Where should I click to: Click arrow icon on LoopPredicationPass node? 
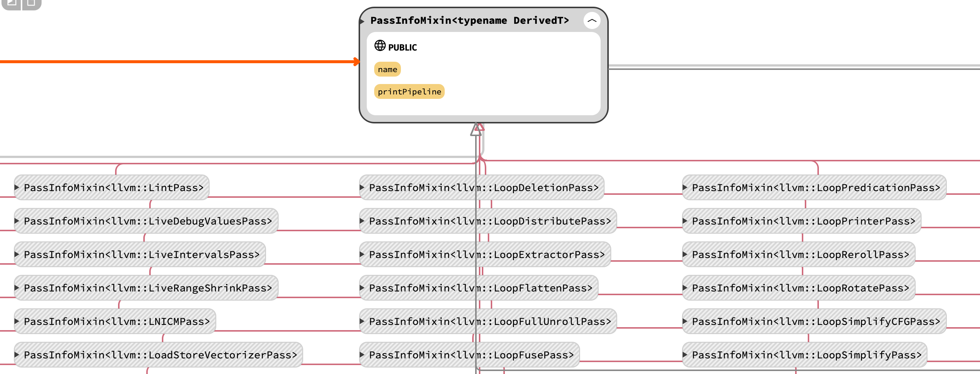[685, 187]
